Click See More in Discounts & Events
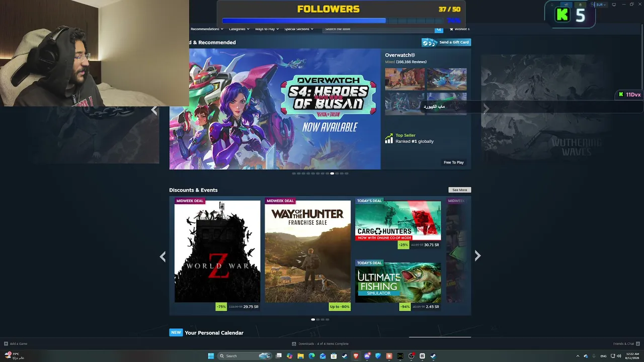Image resolution: width=644 pixels, height=362 pixels. (459, 190)
